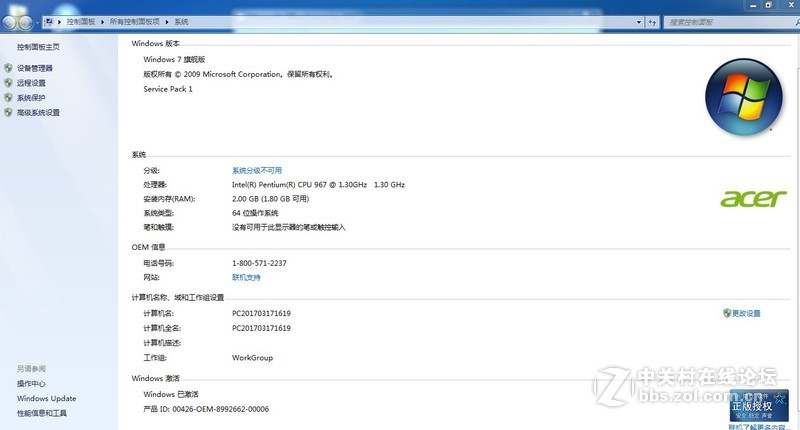
Task: Click the shield icon beside 远程设置
Action: pyautogui.click(x=8, y=83)
